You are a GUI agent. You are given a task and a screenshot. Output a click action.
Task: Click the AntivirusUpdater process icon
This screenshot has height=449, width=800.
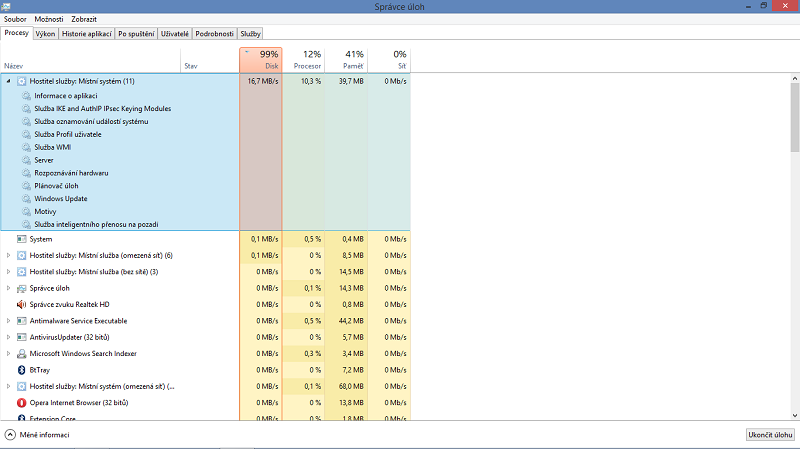pos(21,337)
